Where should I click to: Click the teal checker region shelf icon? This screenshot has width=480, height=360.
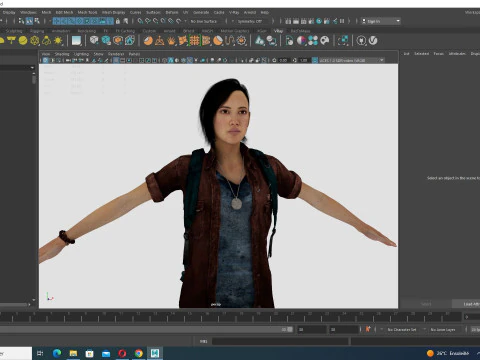[343, 41]
